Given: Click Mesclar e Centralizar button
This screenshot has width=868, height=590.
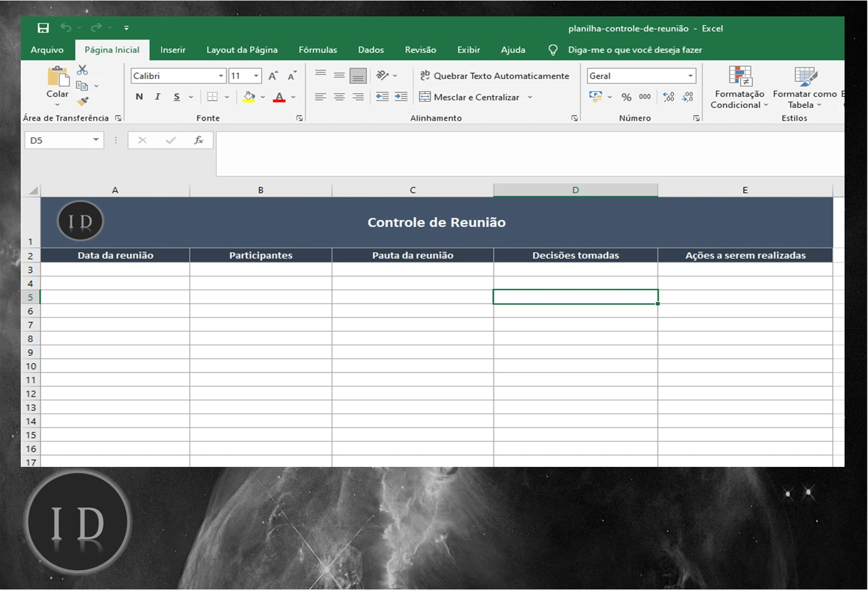Looking at the screenshot, I should (x=469, y=97).
